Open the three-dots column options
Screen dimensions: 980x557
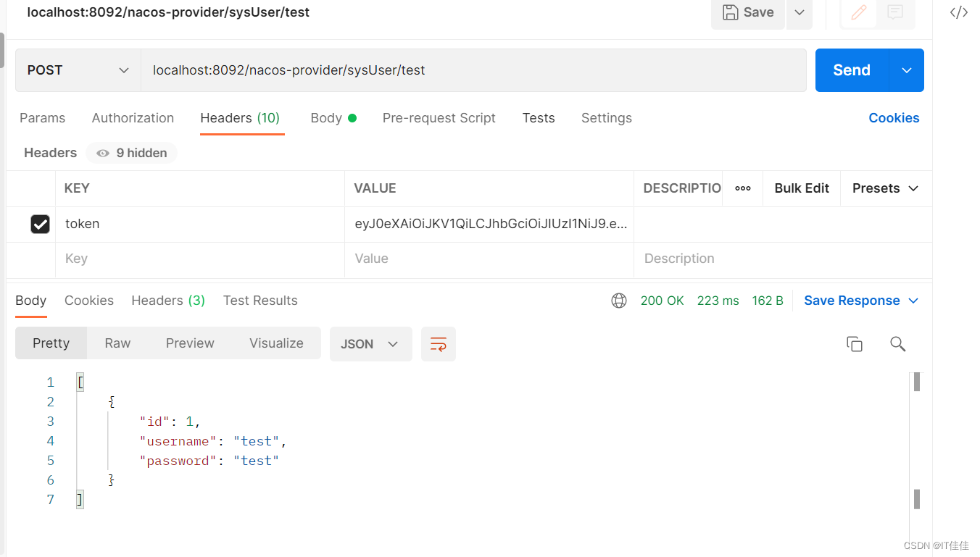tap(743, 188)
